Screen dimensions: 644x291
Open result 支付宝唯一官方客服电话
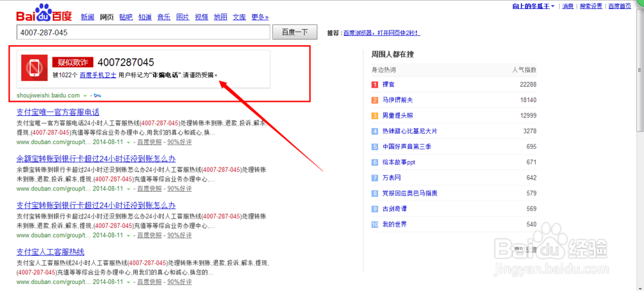pyautogui.click(x=58, y=112)
